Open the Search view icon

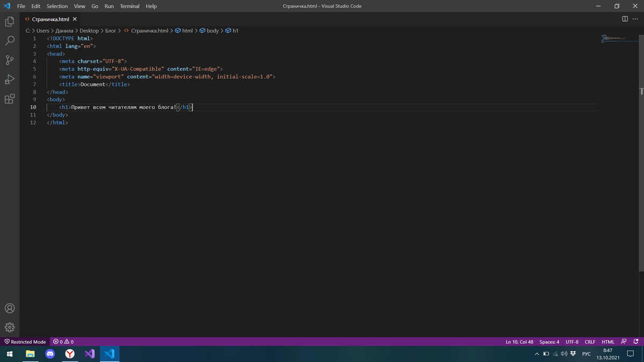click(10, 41)
